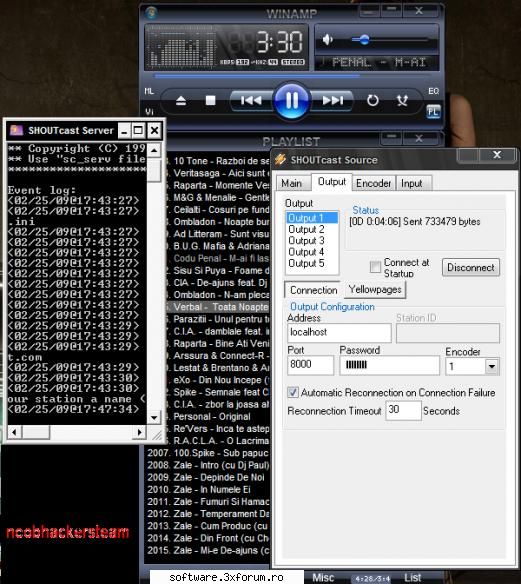Select playlist entry Personal - Original
This screenshot has height=584, width=521.
pyautogui.click(x=218, y=417)
